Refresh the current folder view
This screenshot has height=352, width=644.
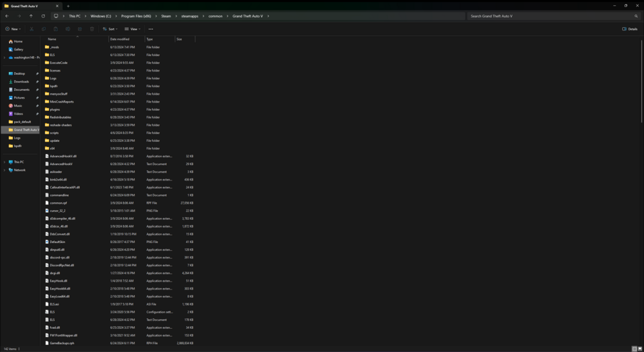click(43, 16)
